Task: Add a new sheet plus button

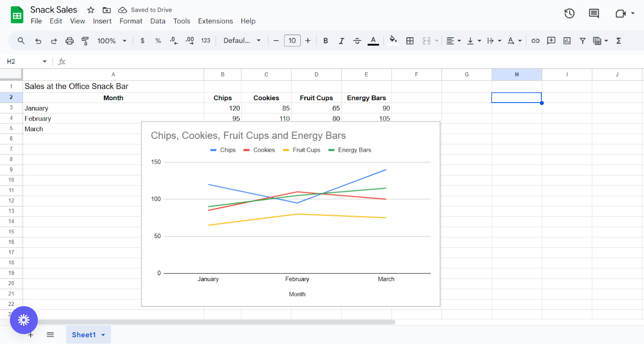Action: (x=31, y=335)
